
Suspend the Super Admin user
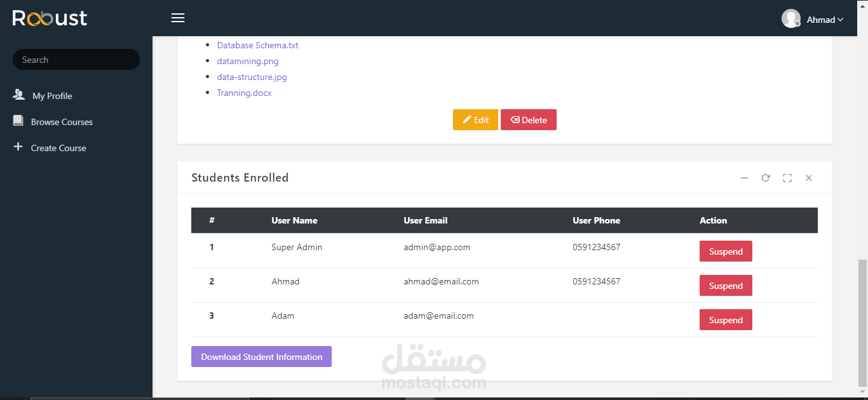[x=726, y=251]
